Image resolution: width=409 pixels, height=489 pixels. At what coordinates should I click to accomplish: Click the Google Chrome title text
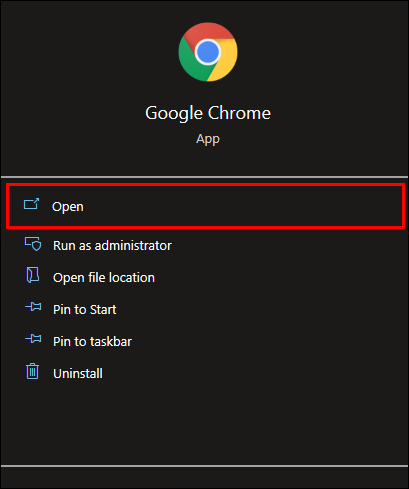point(208,113)
